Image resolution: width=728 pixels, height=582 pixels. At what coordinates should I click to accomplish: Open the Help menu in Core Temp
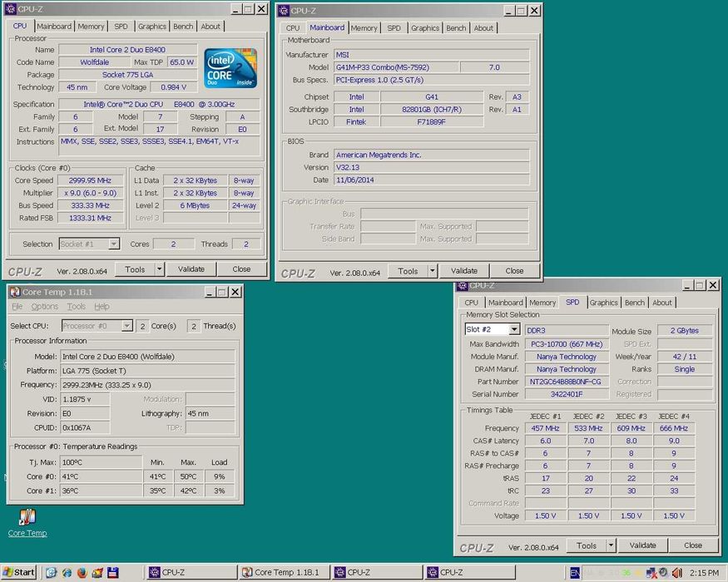(x=102, y=306)
